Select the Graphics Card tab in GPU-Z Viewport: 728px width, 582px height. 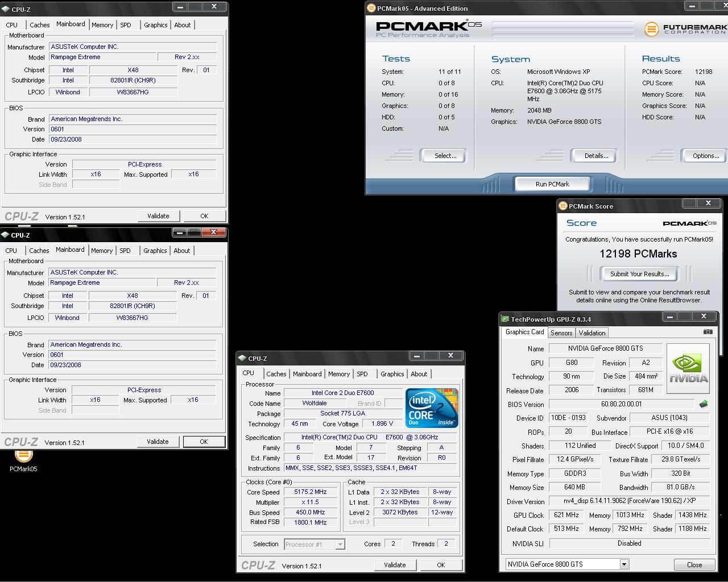point(525,332)
